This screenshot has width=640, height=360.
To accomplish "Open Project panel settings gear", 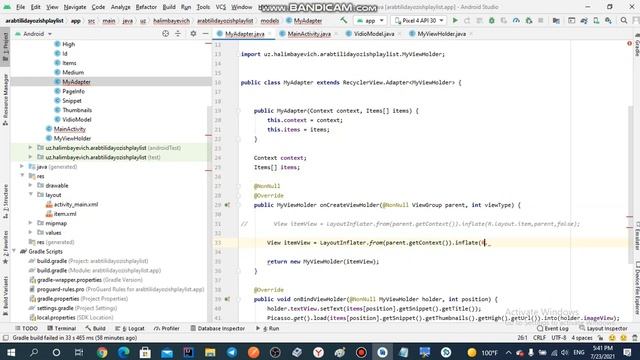I will pos(193,34).
